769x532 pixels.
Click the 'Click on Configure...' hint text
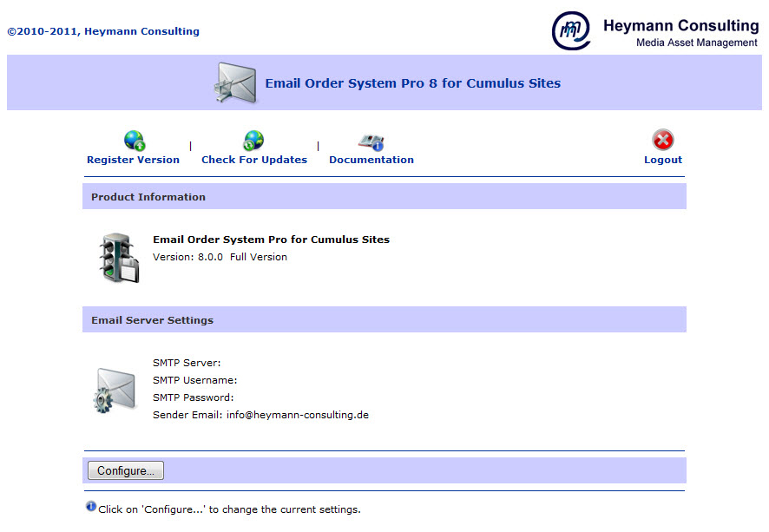point(229,509)
